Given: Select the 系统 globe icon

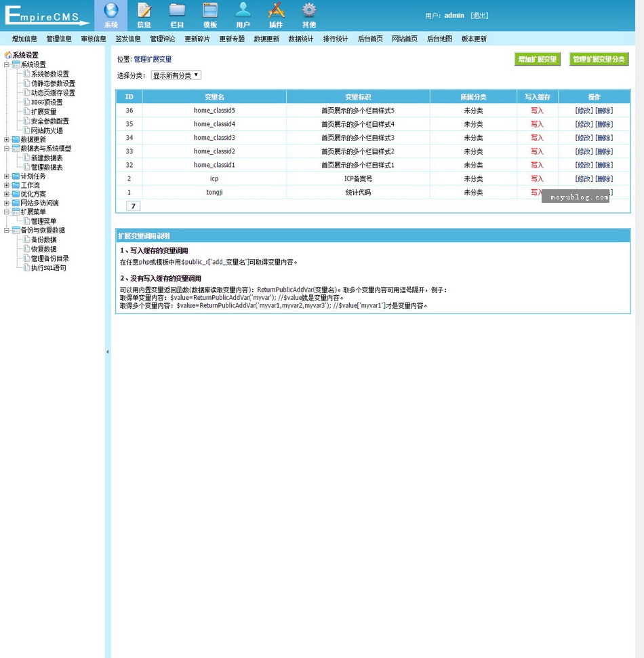Looking at the screenshot, I should pos(111,11).
